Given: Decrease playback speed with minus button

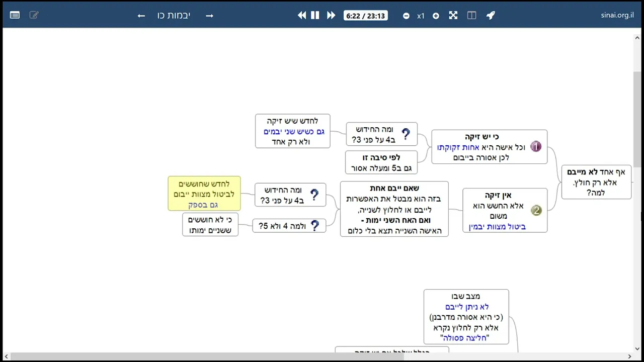Looking at the screenshot, I should pyautogui.click(x=406, y=16).
